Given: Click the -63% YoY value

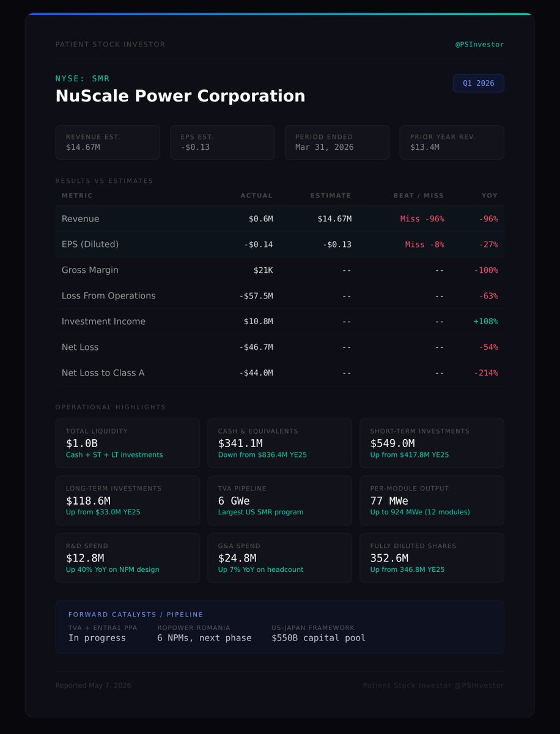Looking at the screenshot, I should [488, 296].
